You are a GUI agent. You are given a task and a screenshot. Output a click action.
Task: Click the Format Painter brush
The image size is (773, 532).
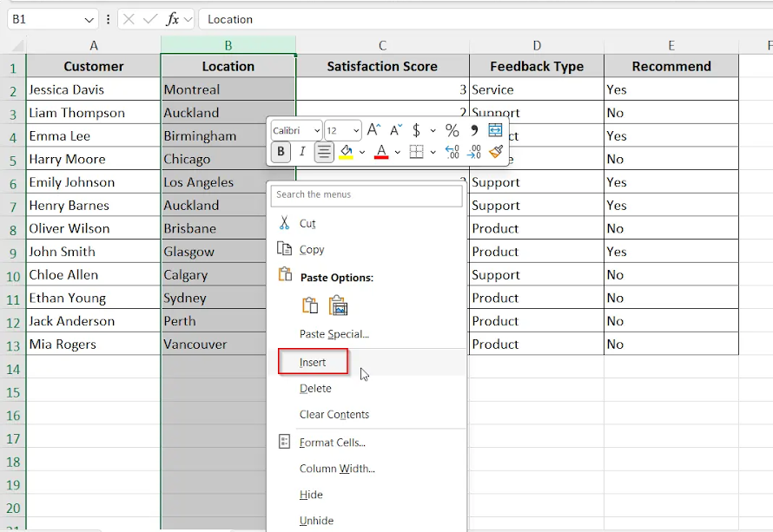(x=495, y=152)
